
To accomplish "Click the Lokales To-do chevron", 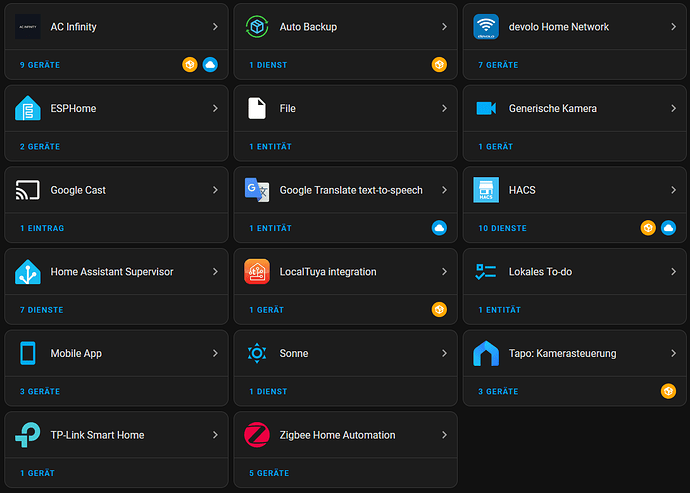I will 673,272.
